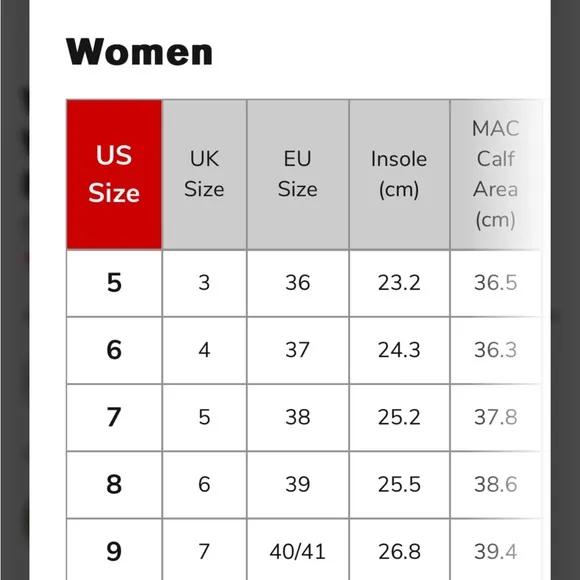
Task: Click the calf area 37.8 cell
Action: [x=496, y=418]
